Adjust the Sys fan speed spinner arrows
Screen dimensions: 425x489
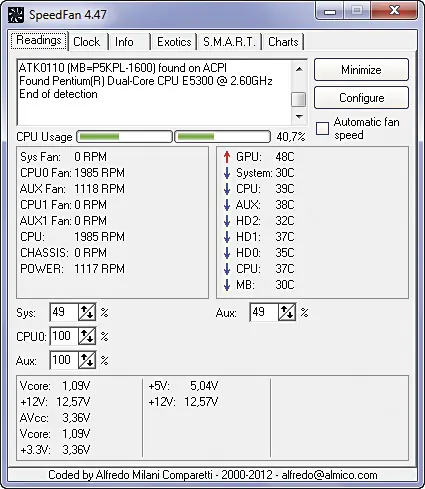coord(87,312)
